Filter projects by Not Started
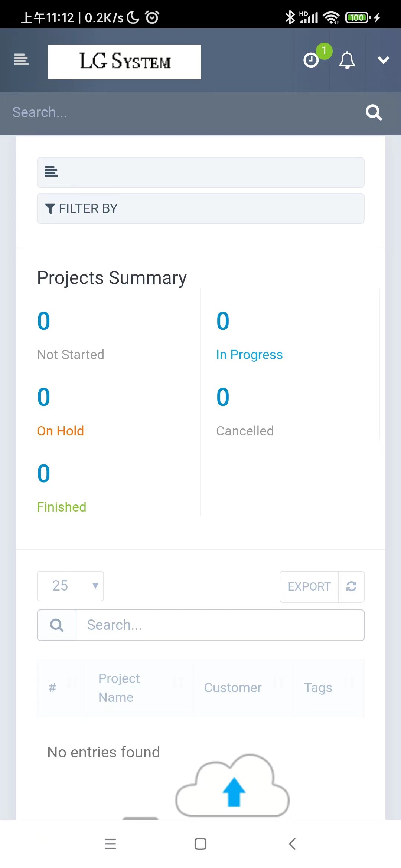Image resolution: width=401 pixels, height=868 pixels. pyautogui.click(x=71, y=355)
